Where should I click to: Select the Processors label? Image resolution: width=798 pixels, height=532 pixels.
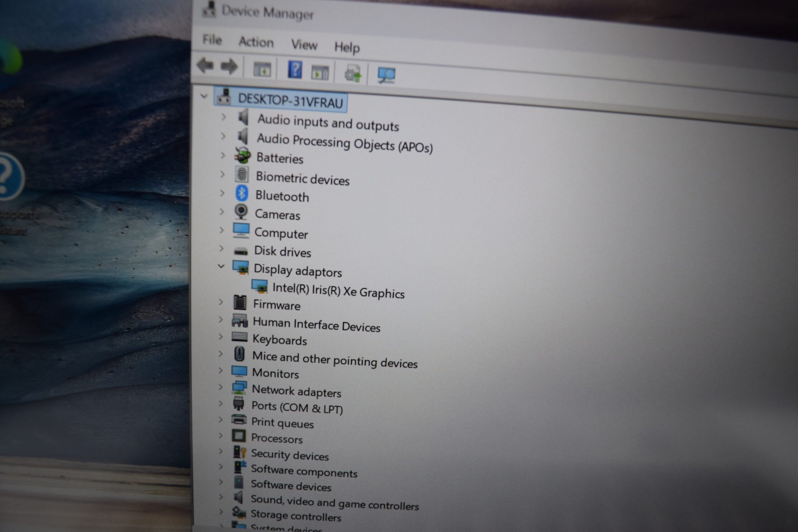(x=277, y=439)
